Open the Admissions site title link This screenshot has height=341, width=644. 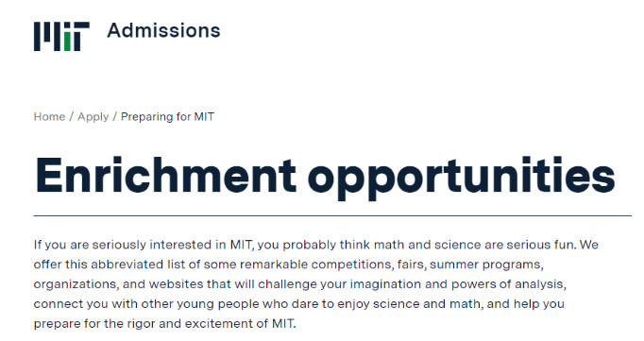pos(163,31)
